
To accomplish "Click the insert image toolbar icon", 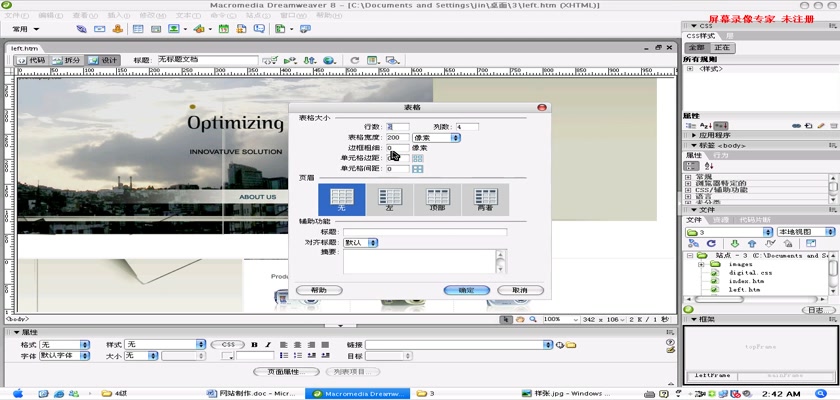I will (174, 29).
